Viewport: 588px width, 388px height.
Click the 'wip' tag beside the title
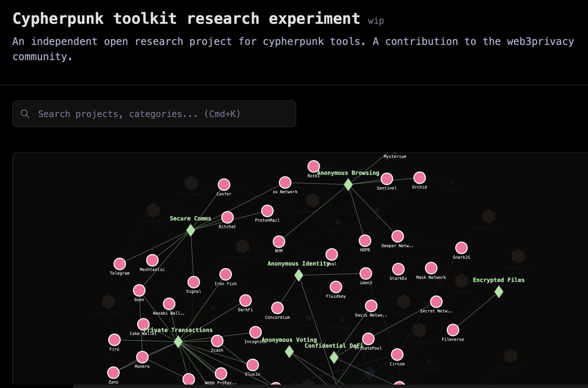tap(376, 21)
